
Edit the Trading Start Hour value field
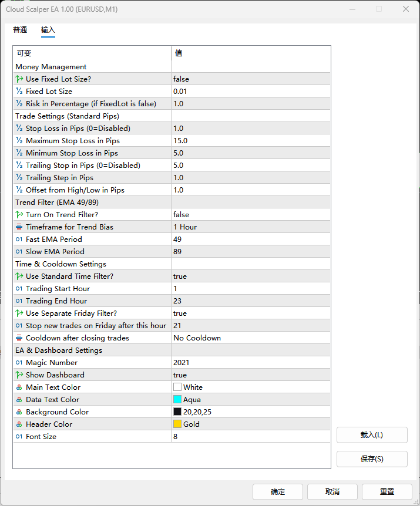(x=250, y=288)
